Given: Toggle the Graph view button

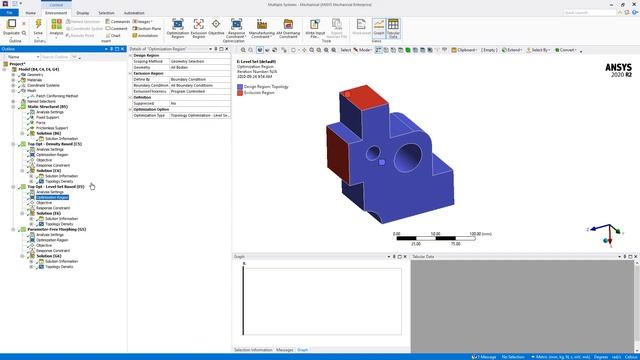Looking at the screenshot, I should pyautogui.click(x=379, y=28).
